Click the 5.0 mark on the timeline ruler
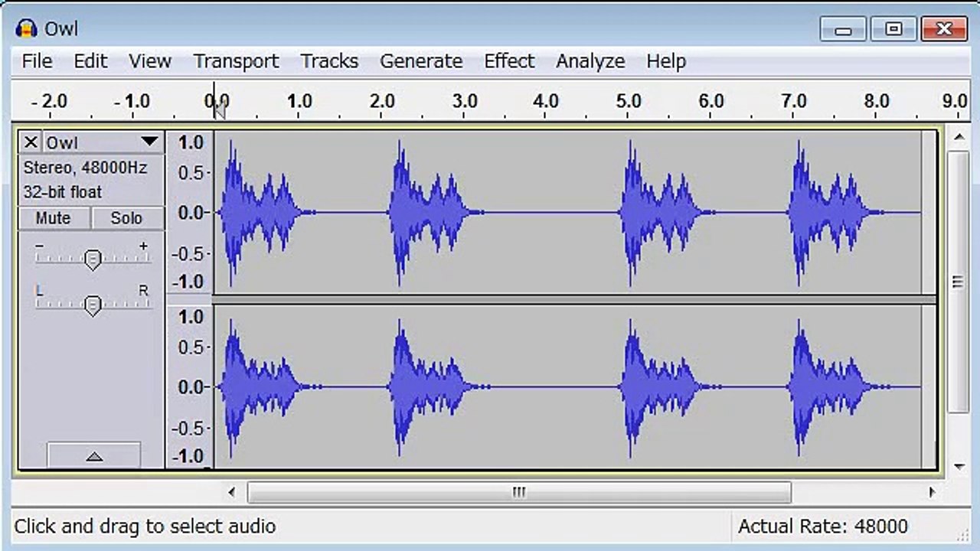Screen dimensions: 980x551 628,101
